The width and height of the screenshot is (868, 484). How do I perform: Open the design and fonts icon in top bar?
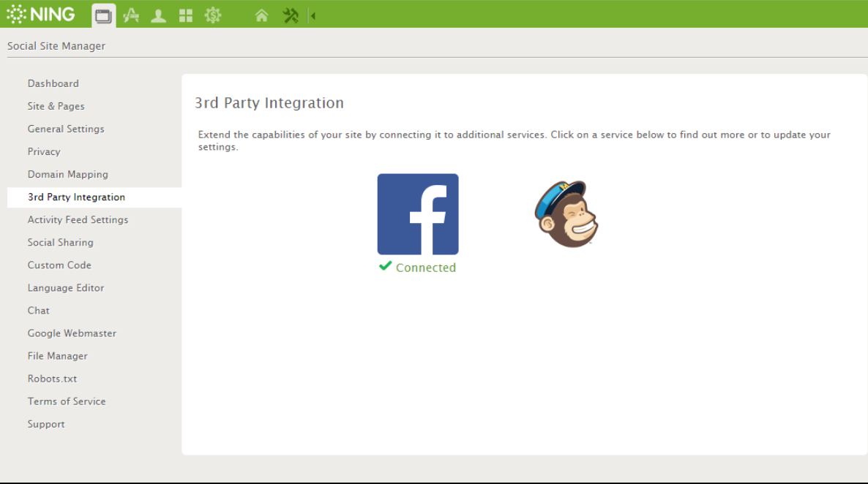point(131,15)
